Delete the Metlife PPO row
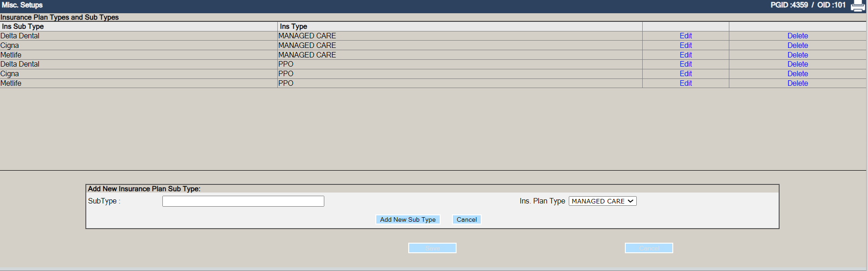This screenshot has width=868, height=271. 797,83
